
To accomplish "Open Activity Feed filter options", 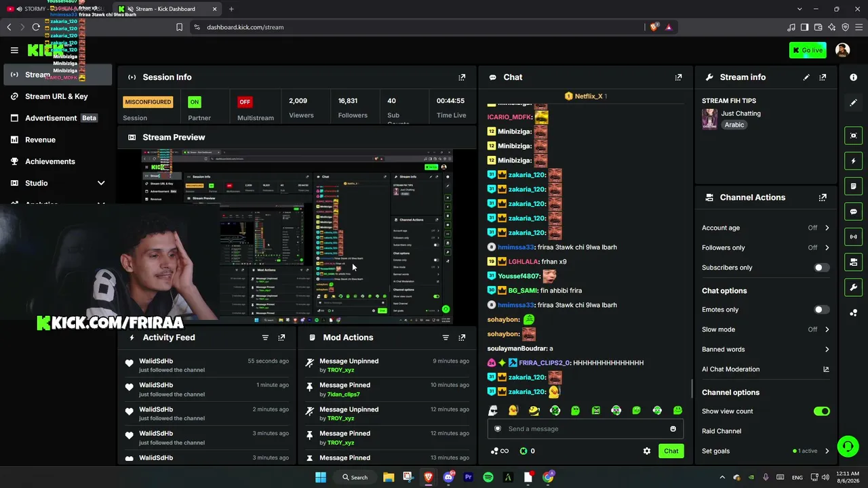I will point(265,338).
